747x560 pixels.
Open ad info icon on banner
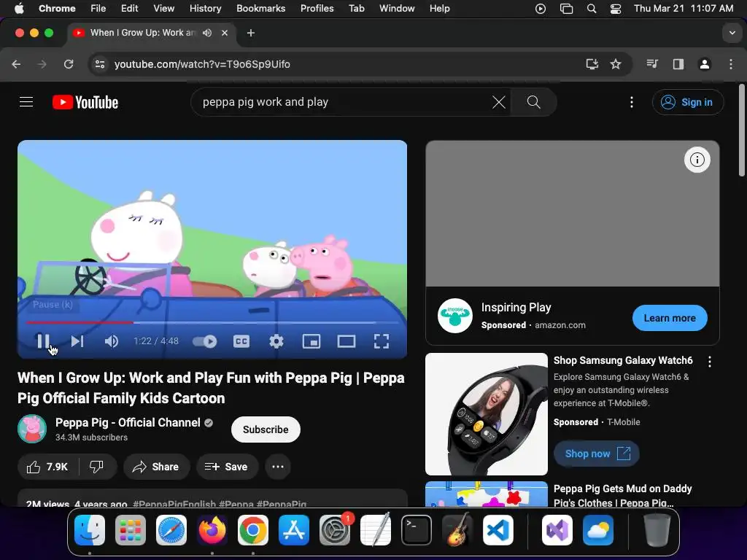(x=697, y=160)
